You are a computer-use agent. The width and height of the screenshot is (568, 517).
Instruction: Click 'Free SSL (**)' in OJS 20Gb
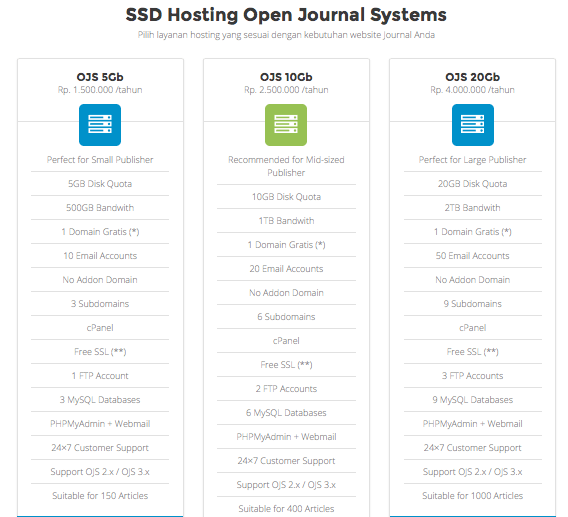click(473, 352)
